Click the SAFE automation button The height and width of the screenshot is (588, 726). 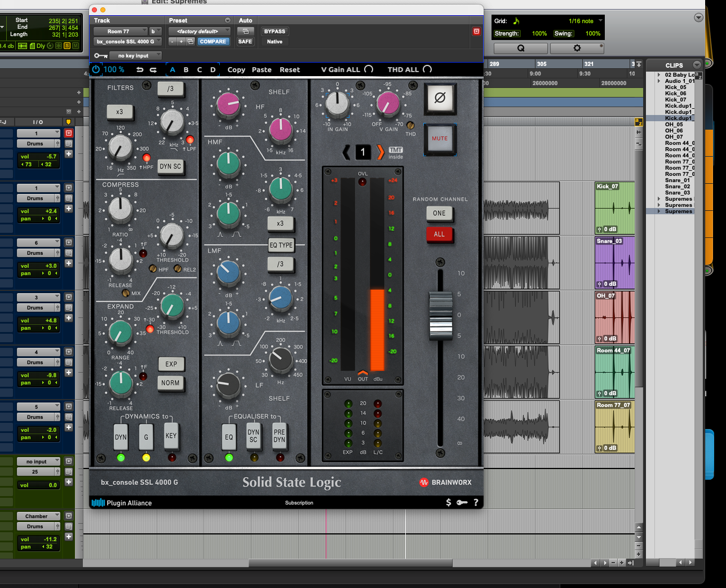(x=245, y=42)
